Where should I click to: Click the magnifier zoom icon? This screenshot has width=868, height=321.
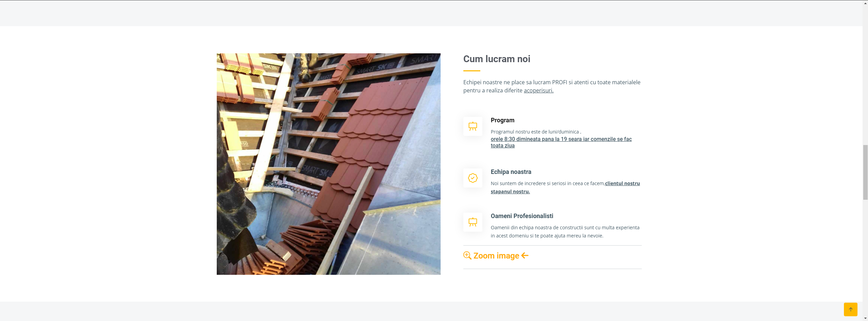click(x=467, y=255)
